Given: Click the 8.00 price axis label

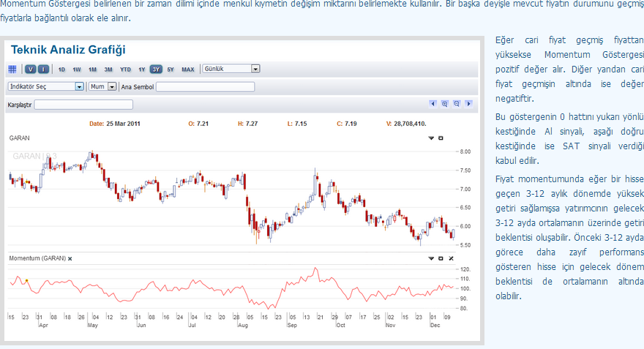Looking at the screenshot, I should point(465,151).
